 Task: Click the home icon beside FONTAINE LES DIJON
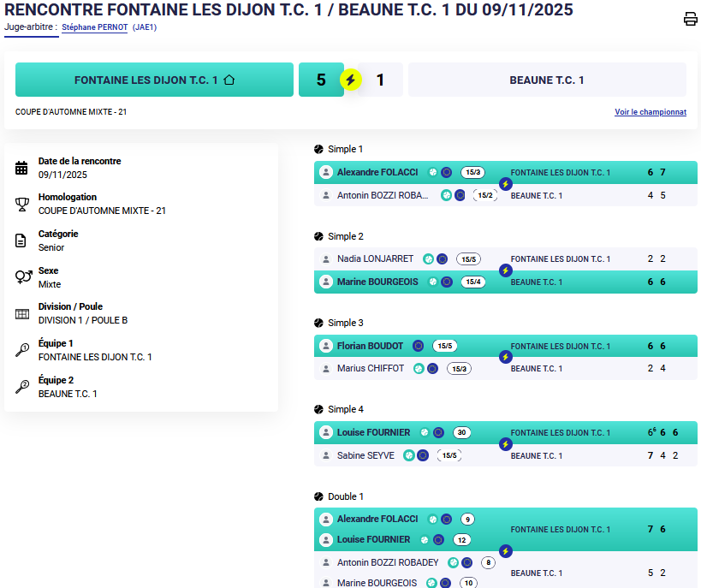tap(229, 80)
